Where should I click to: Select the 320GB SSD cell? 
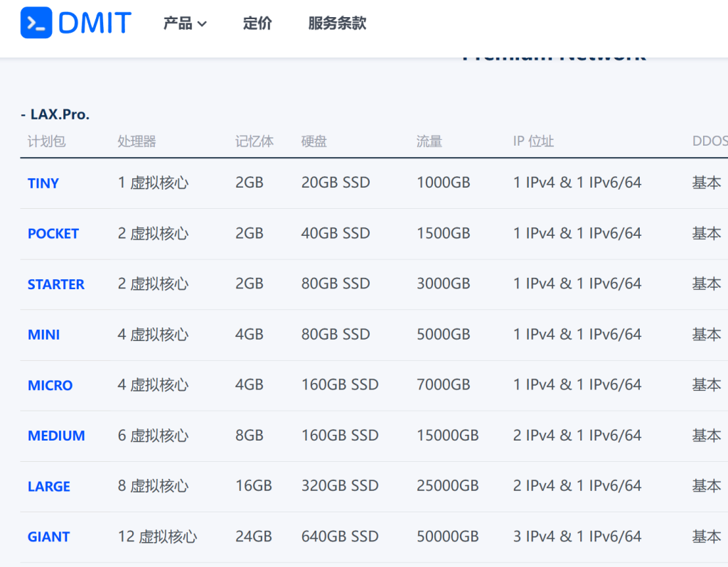(x=340, y=486)
